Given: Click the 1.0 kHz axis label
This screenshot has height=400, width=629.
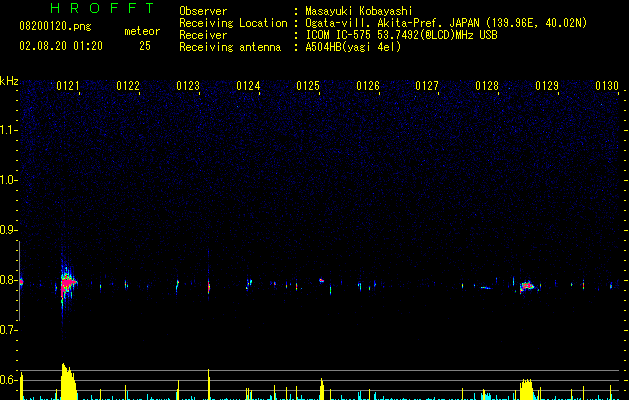Looking at the screenshot, I should [9, 180].
